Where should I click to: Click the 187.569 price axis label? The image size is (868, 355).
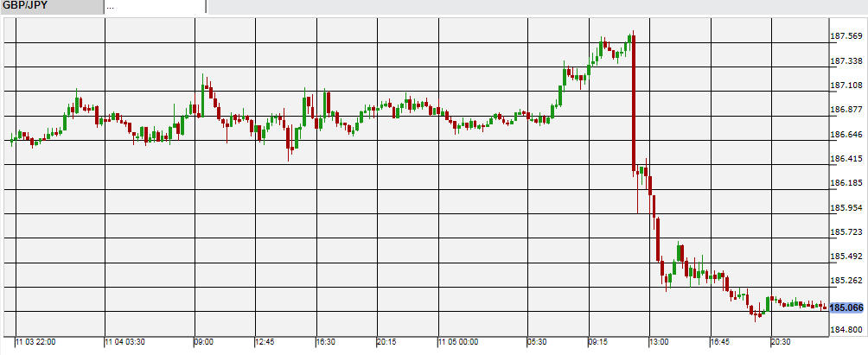coord(846,36)
